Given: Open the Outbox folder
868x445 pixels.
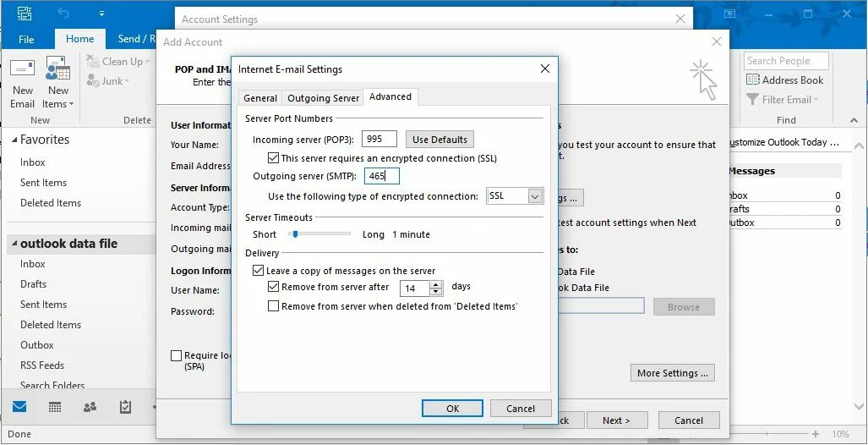Looking at the screenshot, I should 36,344.
